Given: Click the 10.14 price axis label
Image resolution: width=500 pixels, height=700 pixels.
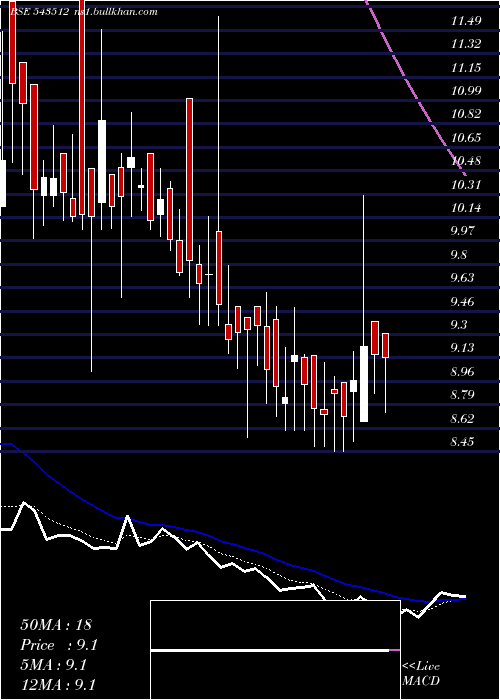Looking at the screenshot, I should coord(466,208).
